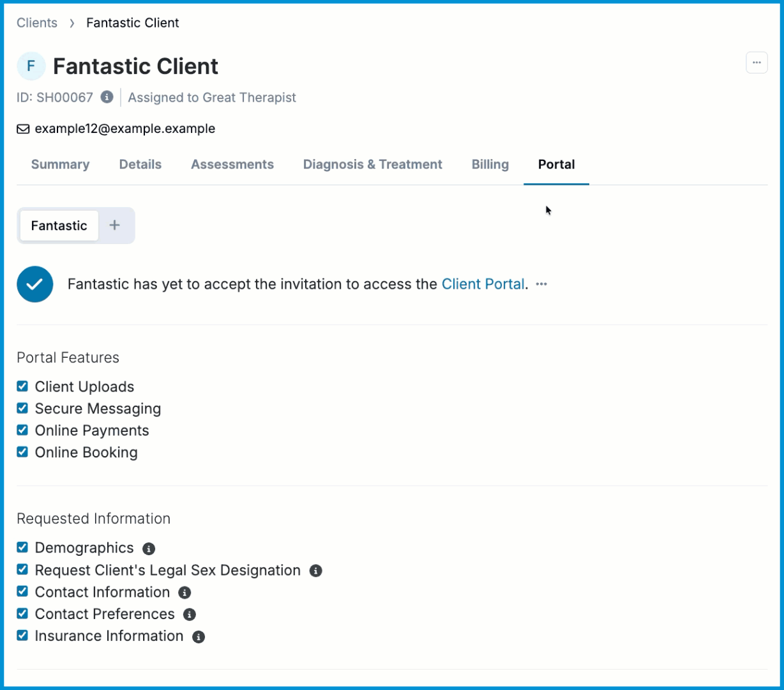Click the info icon next to Contact Information
This screenshot has width=784, height=690.
click(x=185, y=593)
